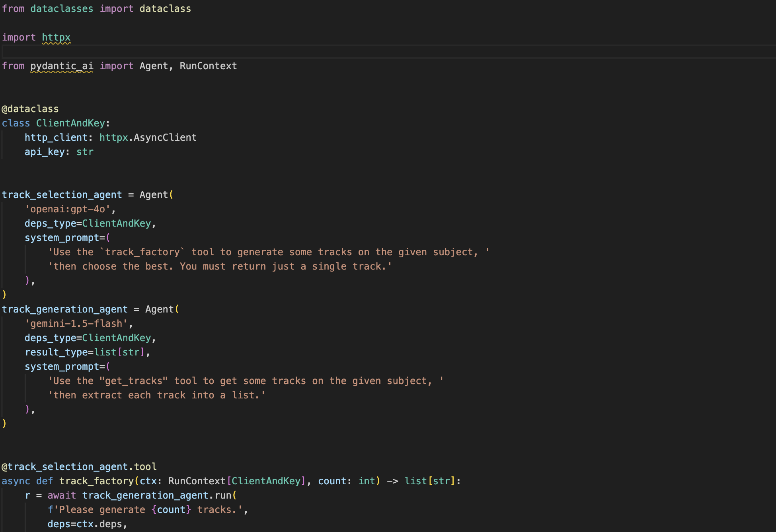This screenshot has height=532, width=776.
Task: Click the 'then extract each track' string
Action: (x=156, y=395)
